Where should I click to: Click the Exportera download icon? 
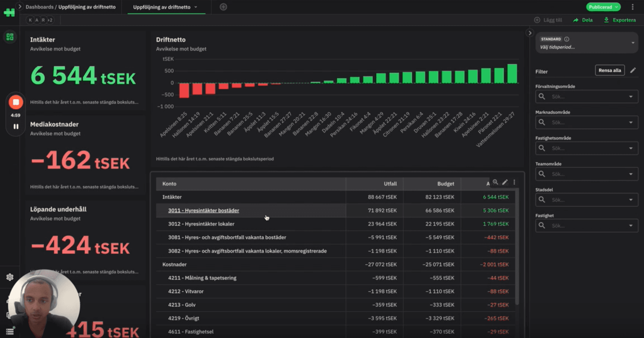pyautogui.click(x=606, y=20)
